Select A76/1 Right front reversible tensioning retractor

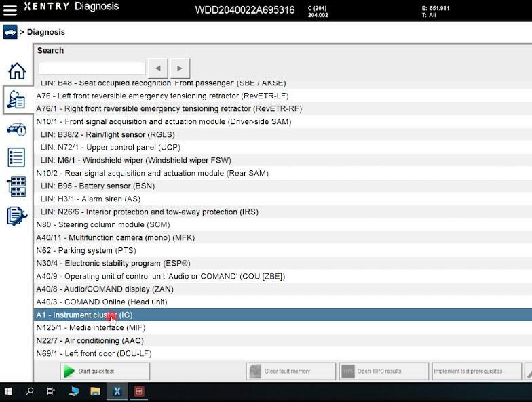[x=283, y=108]
